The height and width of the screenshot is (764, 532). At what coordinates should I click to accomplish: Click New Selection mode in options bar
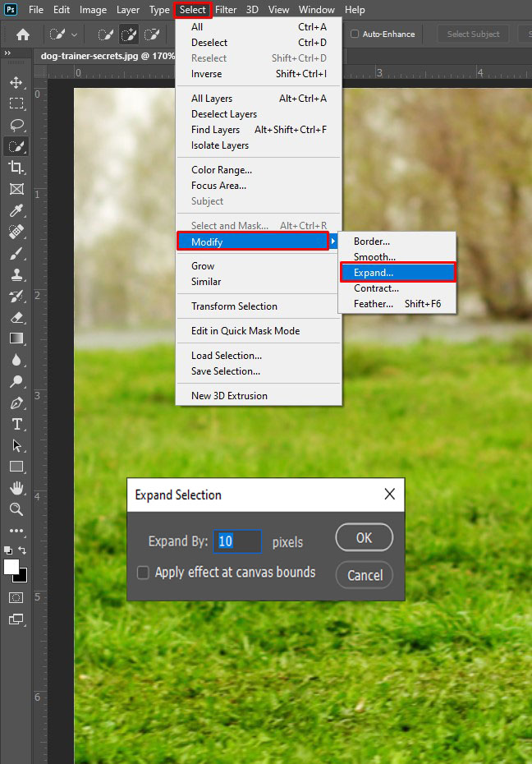(x=105, y=35)
